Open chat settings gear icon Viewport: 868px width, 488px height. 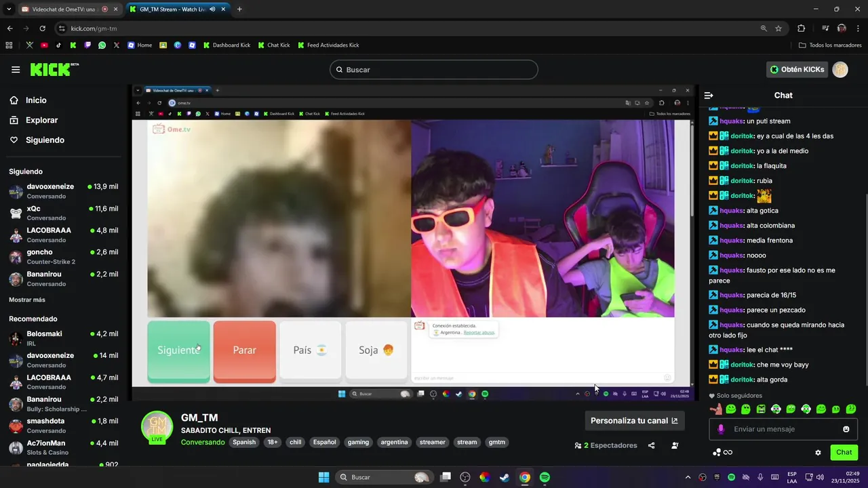[x=818, y=452]
